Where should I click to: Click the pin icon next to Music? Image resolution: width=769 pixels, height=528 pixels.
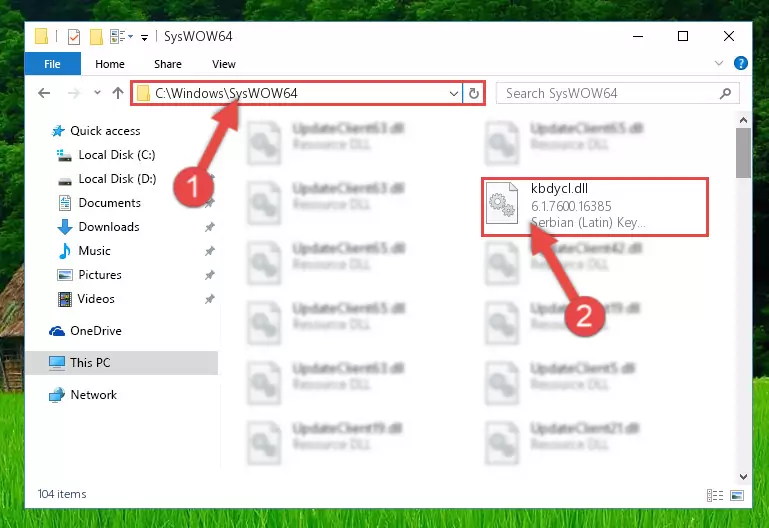(x=209, y=251)
